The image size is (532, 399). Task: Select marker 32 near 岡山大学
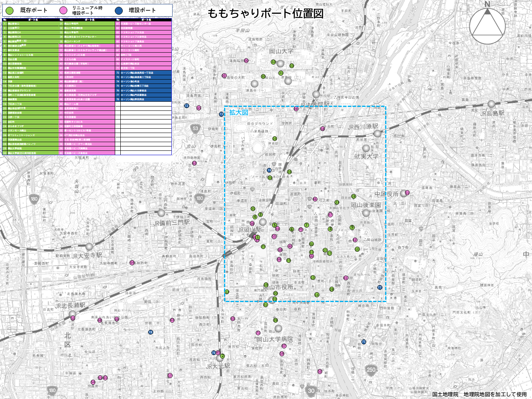click(274, 62)
